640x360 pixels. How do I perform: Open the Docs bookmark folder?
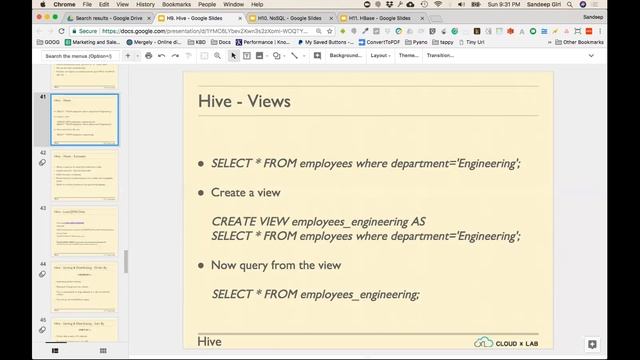pyautogui.click(x=221, y=42)
